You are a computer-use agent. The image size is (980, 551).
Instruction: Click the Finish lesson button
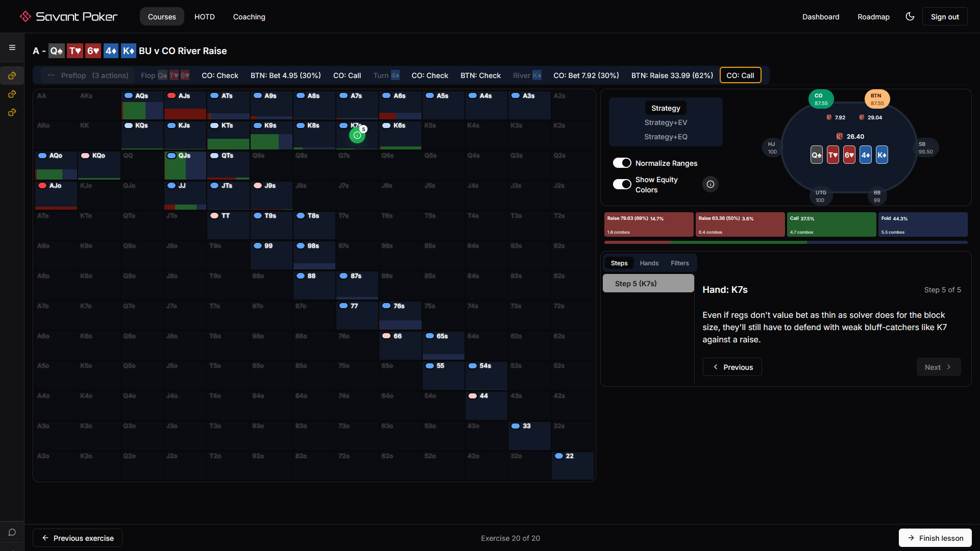coord(935,538)
